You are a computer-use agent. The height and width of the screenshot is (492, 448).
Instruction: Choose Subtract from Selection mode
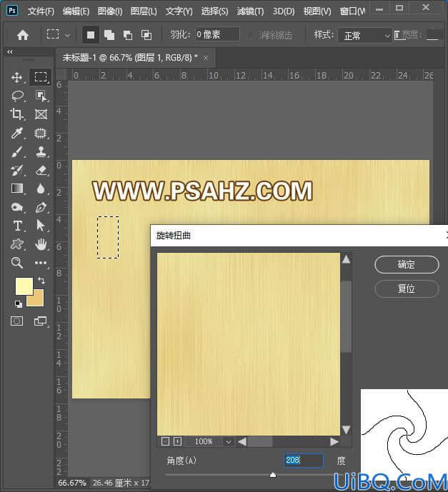(127, 35)
